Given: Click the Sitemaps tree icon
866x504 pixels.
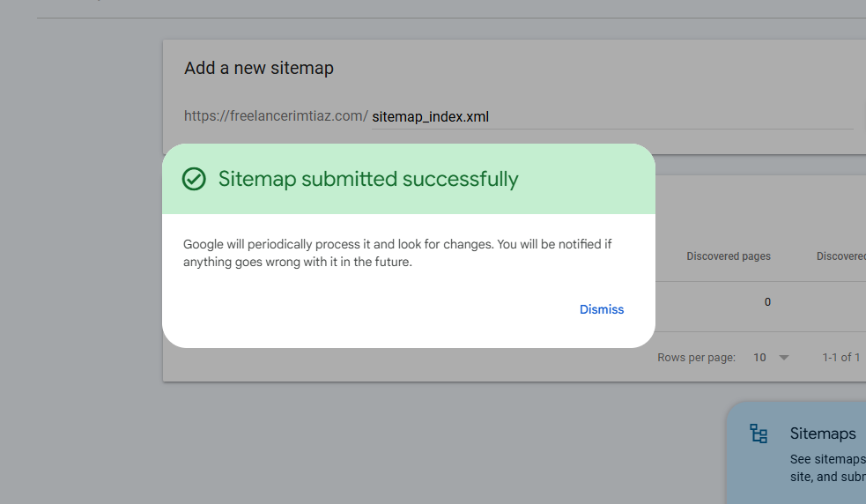Looking at the screenshot, I should (759, 434).
